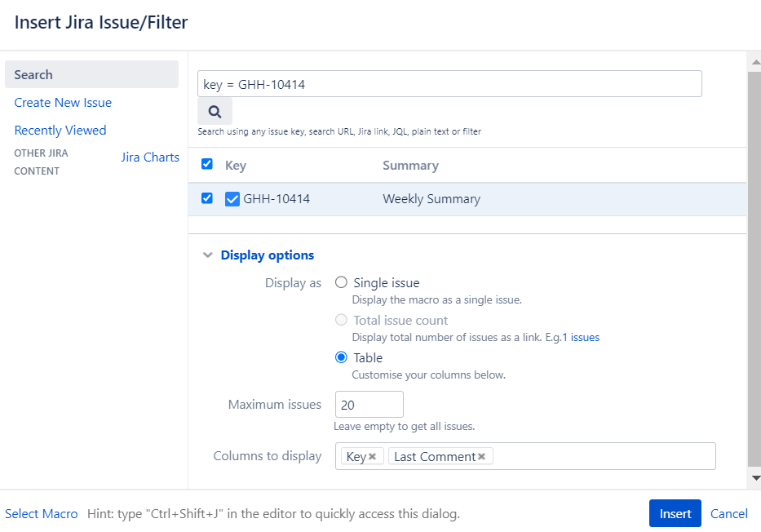Click the Maximum issues field
Screen dimensions: 761x532
(369, 405)
